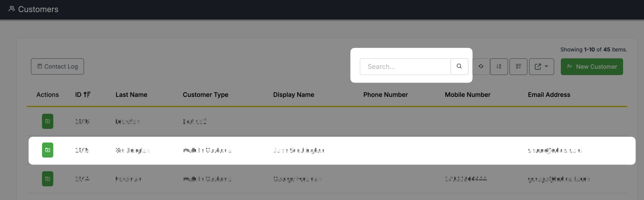This screenshot has height=200, width=644.
Task: Click the grid layout icon button
Action: tap(518, 66)
